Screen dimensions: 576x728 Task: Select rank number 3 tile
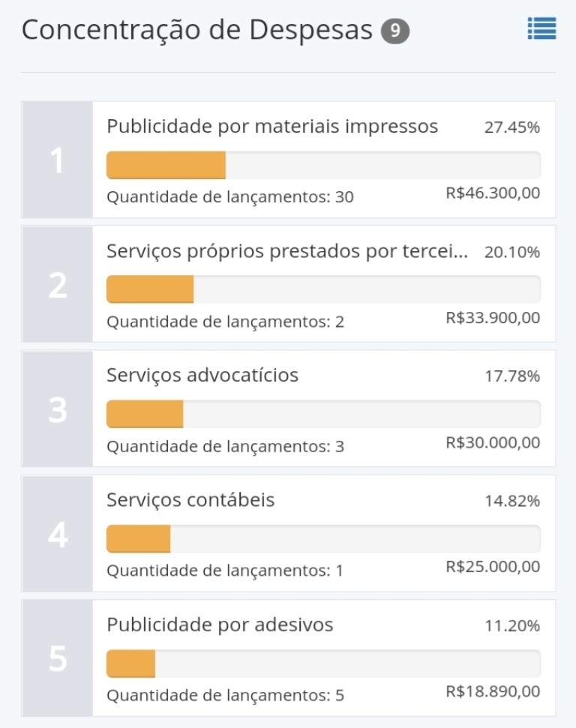pos(58,409)
